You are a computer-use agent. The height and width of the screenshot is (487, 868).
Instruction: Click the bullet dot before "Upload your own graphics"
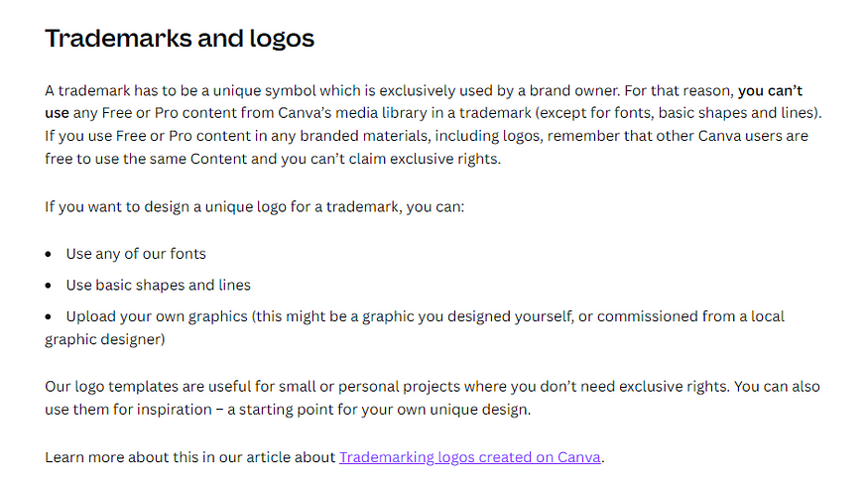click(x=50, y=317)
